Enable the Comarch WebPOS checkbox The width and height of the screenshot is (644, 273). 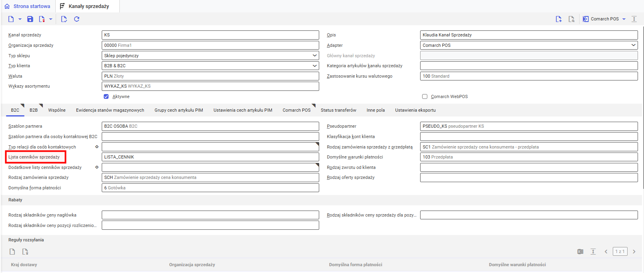coord(425,96)
